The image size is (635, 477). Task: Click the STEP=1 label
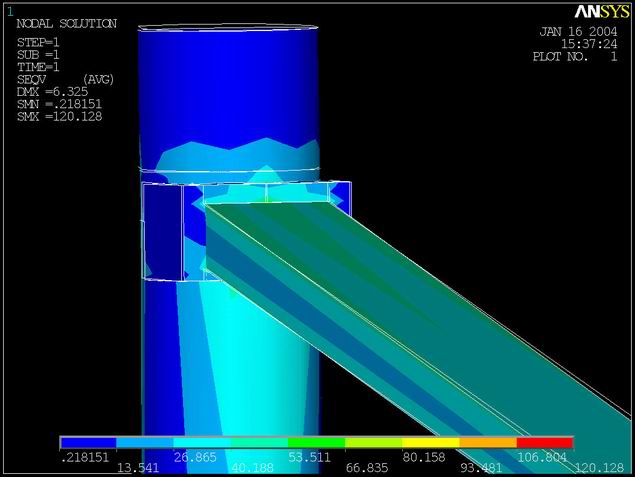(x=38, y=42)
